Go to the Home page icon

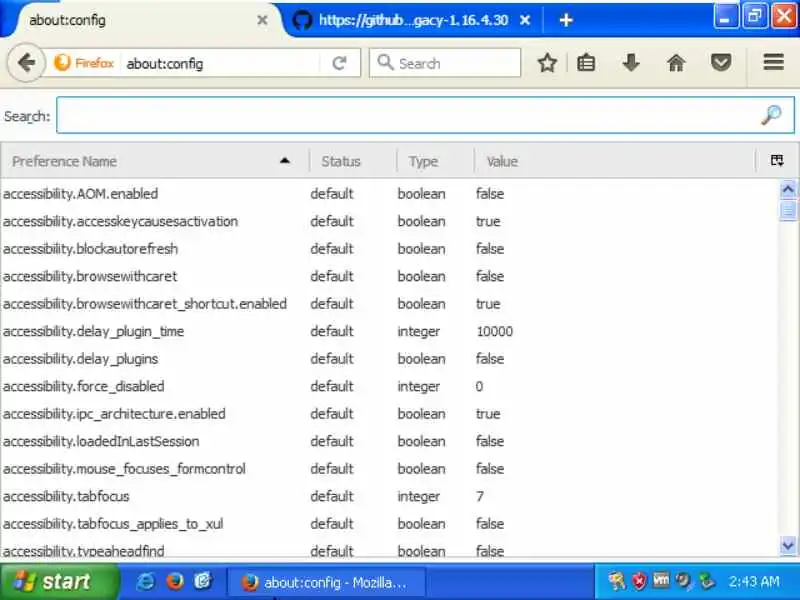[676, 63]
